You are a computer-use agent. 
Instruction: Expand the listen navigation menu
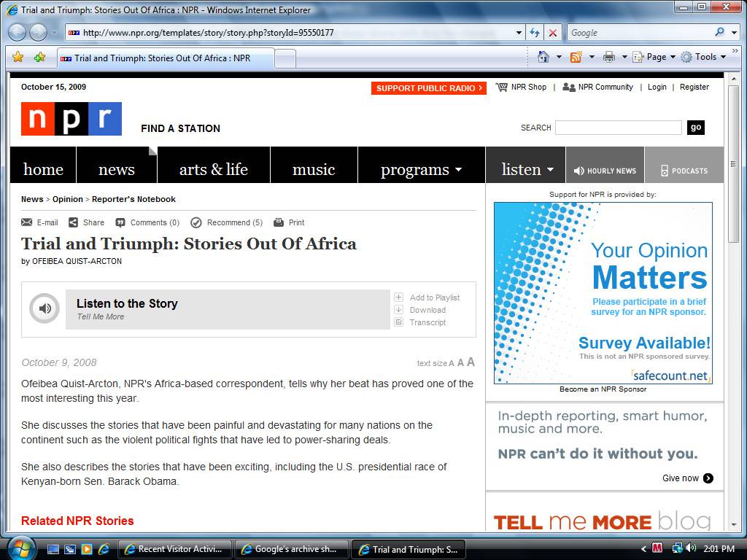point(526,169)
